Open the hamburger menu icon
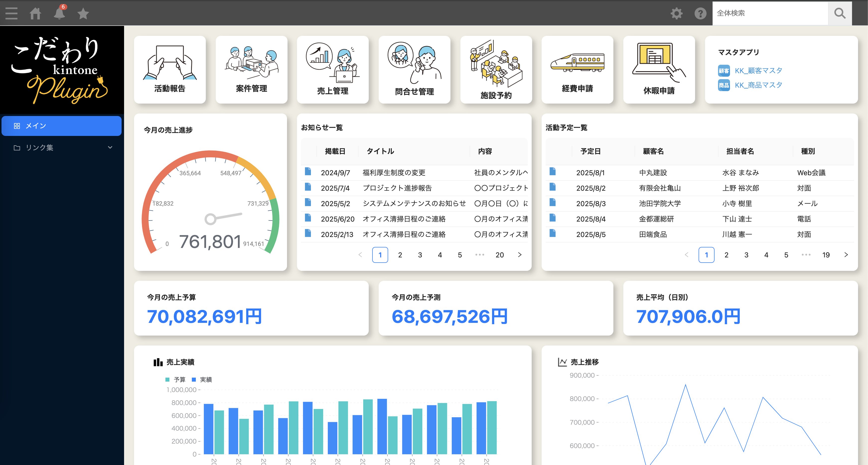This screenshot has height=465, width=868. (x=11, y=13)
